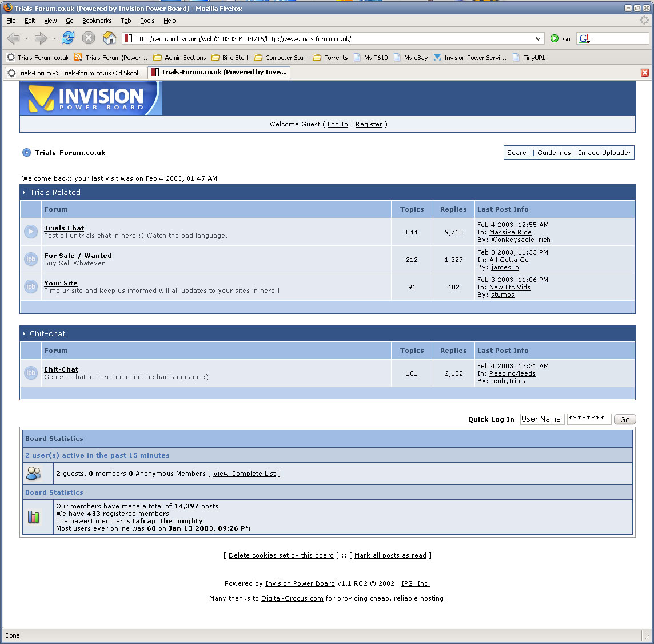Click the Quick Log In password field
This screenshot has height=644, width=654.
pyautogui.click(x=589, y=419)
